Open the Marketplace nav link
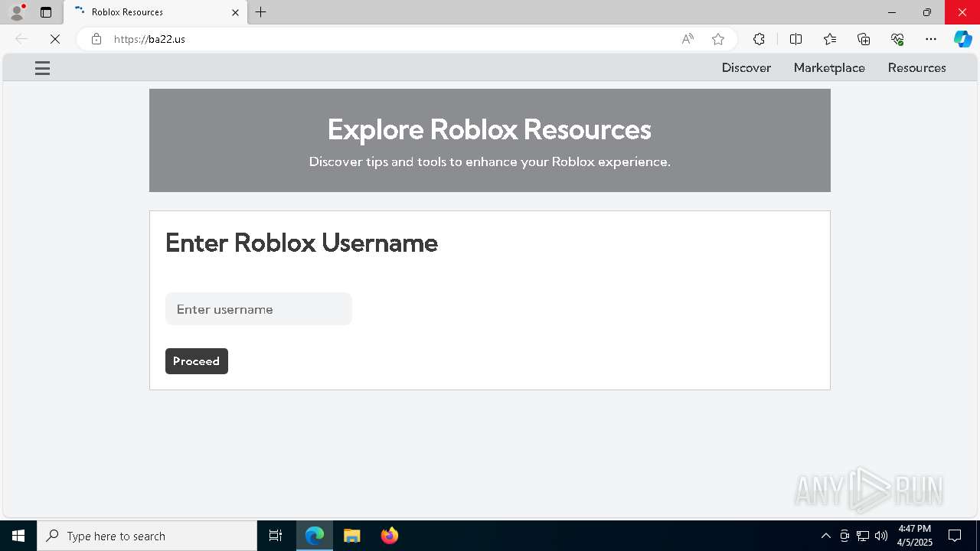This screenshot has height=551, width=980. tap(829, 68)
